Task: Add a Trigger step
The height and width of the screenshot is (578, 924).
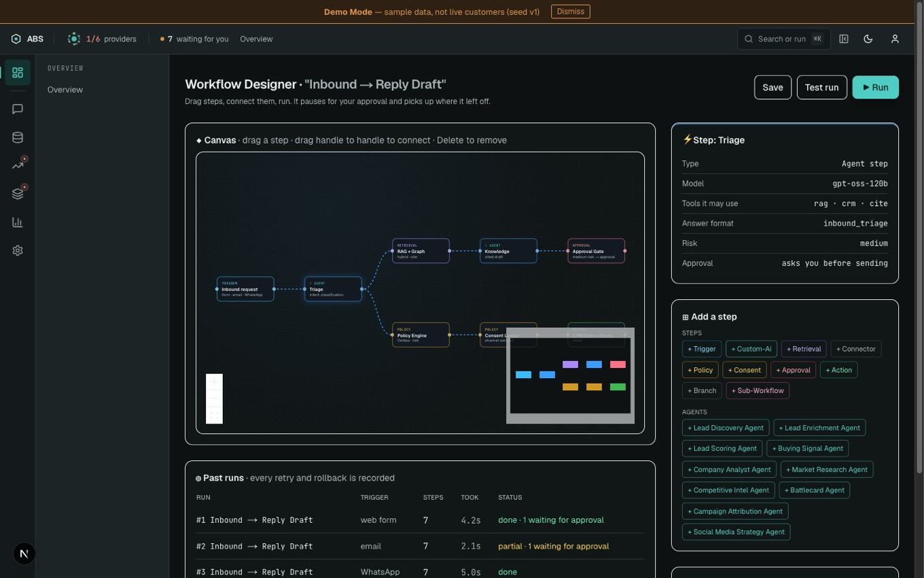Action: tap(701, 349)
